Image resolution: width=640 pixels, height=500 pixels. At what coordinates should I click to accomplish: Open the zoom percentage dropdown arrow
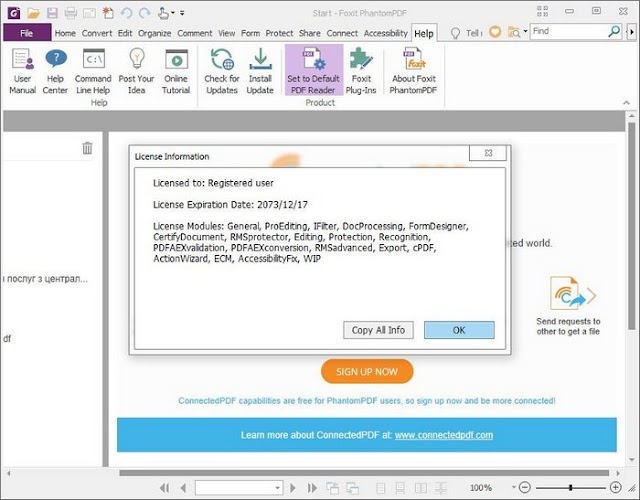click(x=513, y=487)
